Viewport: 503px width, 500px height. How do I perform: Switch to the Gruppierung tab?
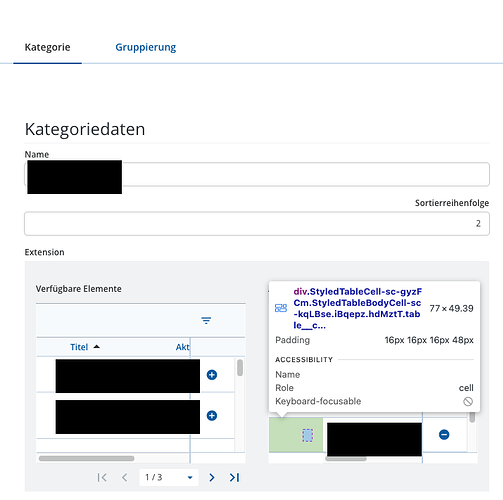146,47
